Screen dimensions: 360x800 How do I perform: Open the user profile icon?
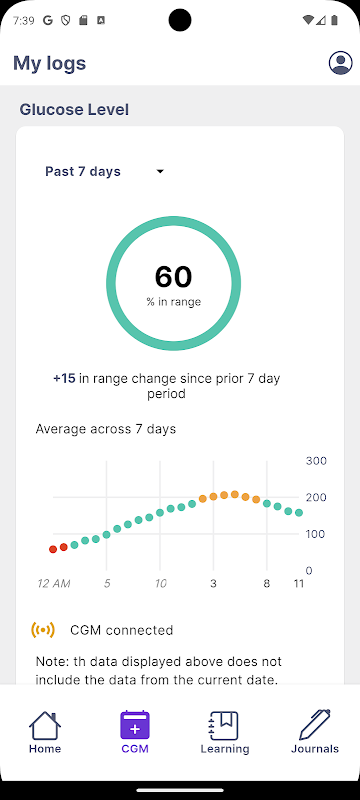(x=340, y=63)
